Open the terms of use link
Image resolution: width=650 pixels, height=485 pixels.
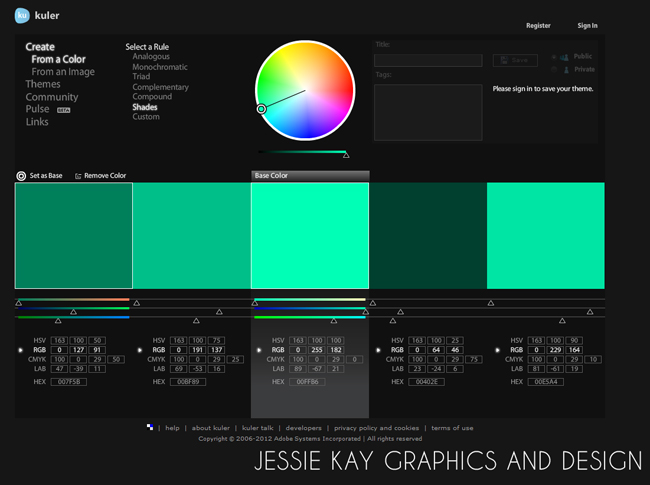pos(452,428)
